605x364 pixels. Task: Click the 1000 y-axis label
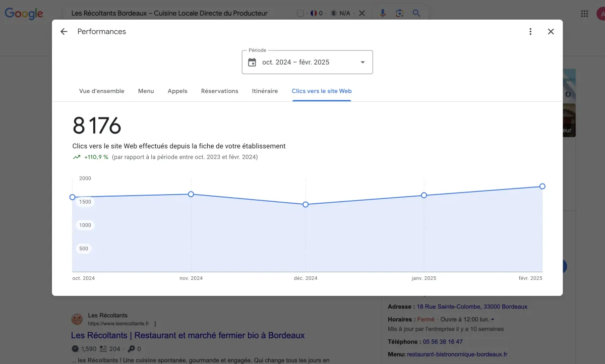85,225
